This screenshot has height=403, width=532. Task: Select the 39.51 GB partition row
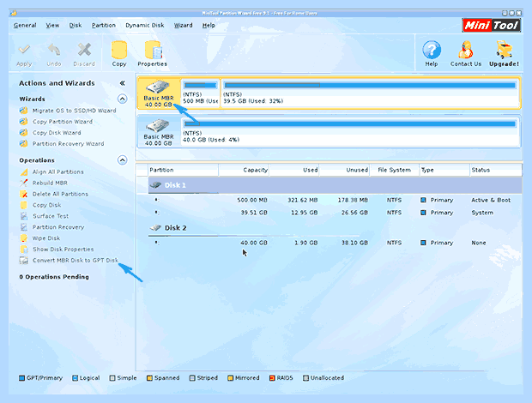pos(335,213)
